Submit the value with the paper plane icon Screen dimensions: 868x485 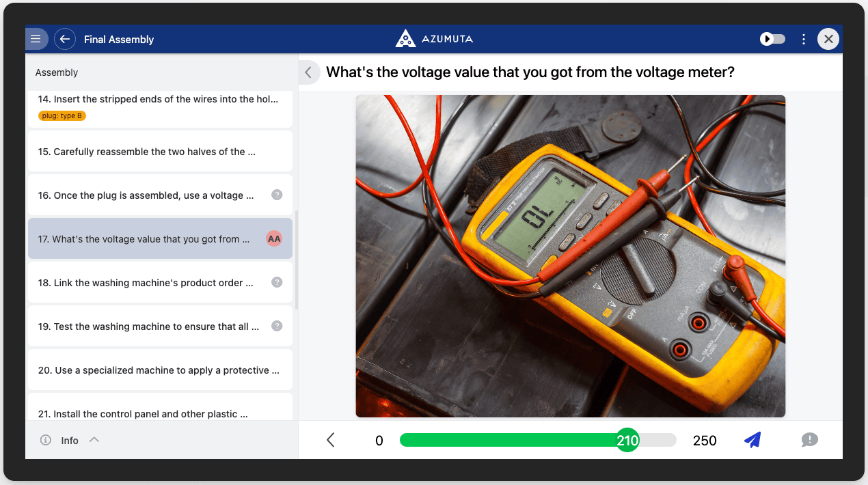point(752,440)
